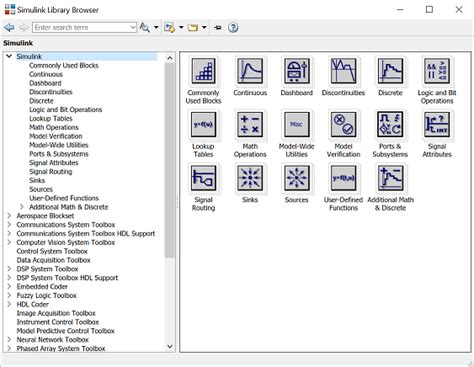Expand the DSP System Toolbox node
The image size is (474, 367).
[x=9, y=269]
